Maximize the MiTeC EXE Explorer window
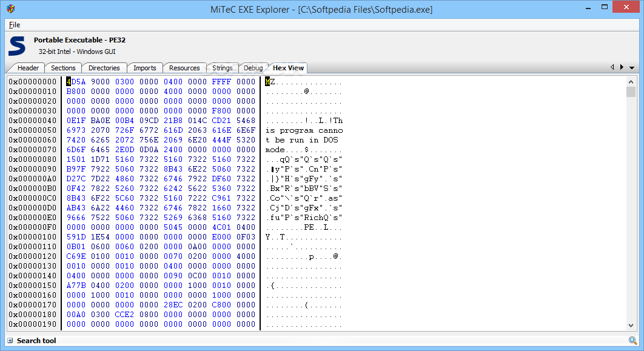Viewport: 644px width, 351px height. click(604, 7)
